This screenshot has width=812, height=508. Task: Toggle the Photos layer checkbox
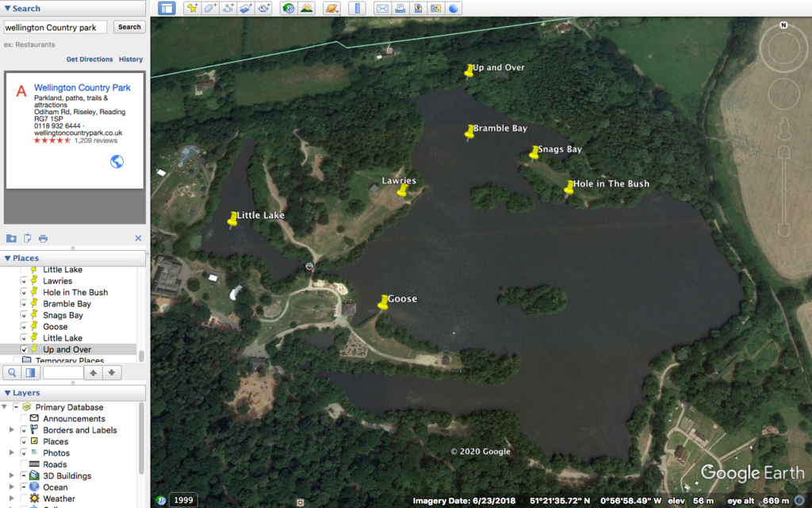(24, 453)
